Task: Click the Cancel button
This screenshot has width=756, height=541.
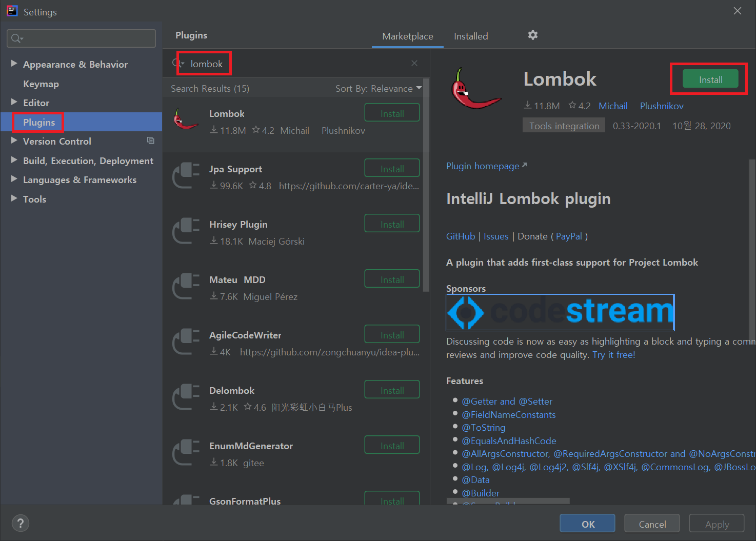Action: [x=652, y=524]
